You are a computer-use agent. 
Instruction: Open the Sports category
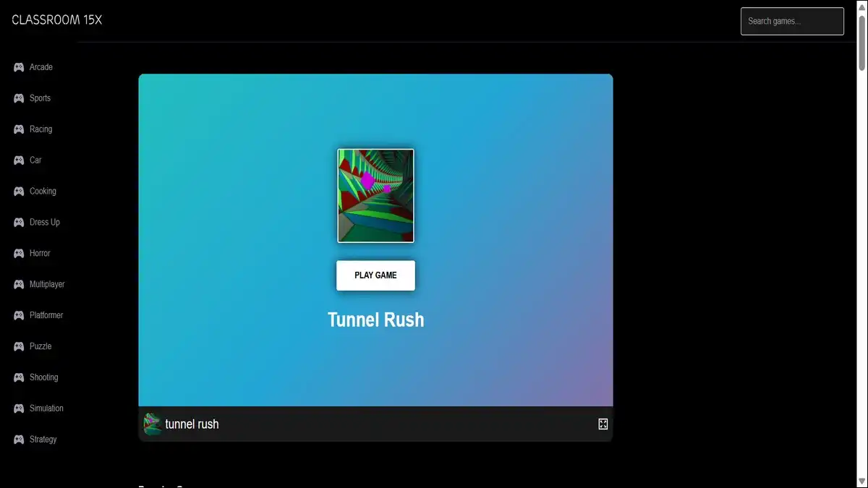tap(40, 98)
